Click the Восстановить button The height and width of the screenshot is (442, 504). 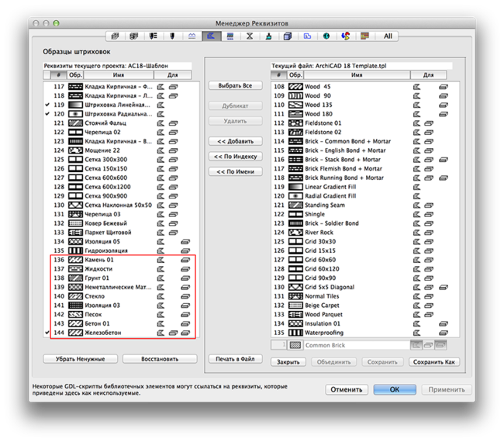pos(160,359)
